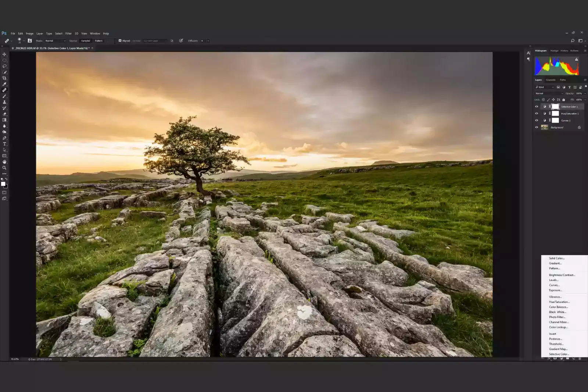Select the Move tool
The image size is (588, 392).
click(x=4, y=54)
